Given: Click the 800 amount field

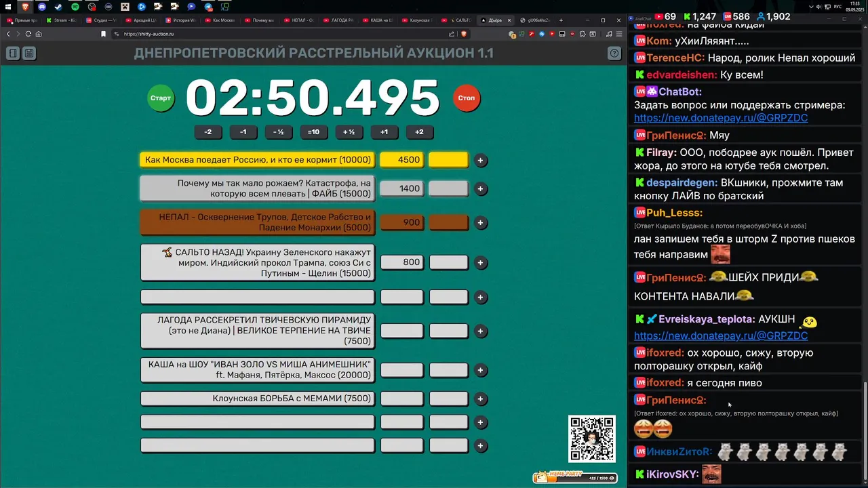Looking at the screenshot, I should [401, 262].
